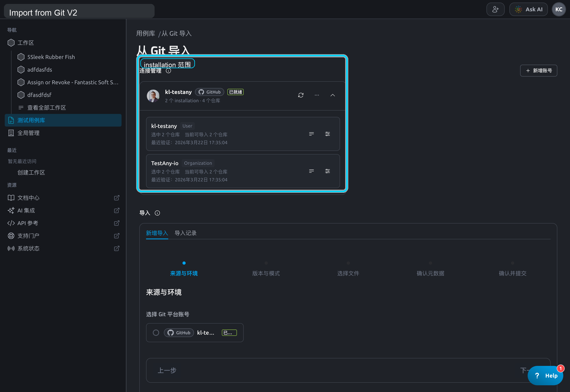
Task: Click the invite user icon in header
Action: coord(495,9)
